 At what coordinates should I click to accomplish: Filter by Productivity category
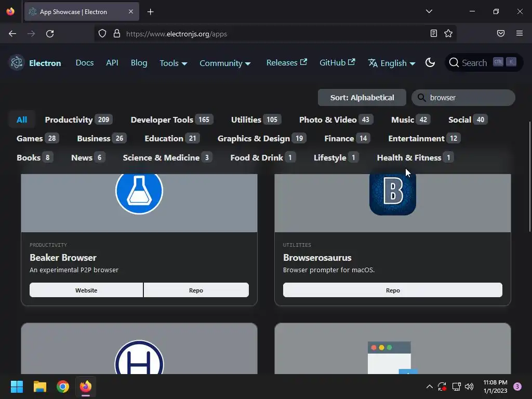click(x=78, y=119)
